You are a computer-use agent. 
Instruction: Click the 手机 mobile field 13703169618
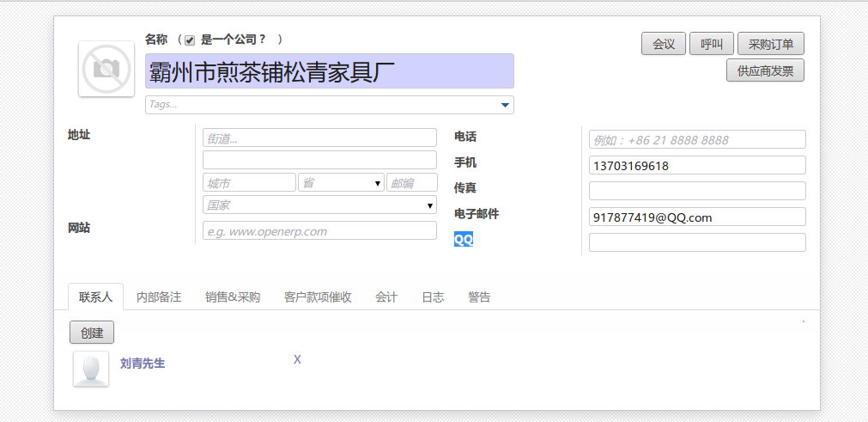(x=697, y=165)
